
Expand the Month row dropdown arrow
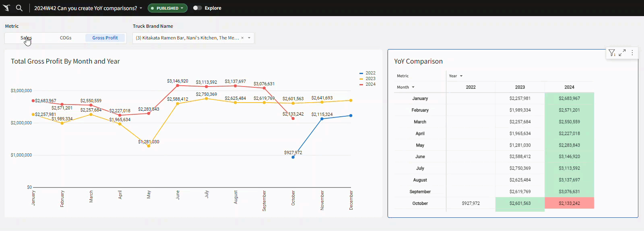(413, 87)
